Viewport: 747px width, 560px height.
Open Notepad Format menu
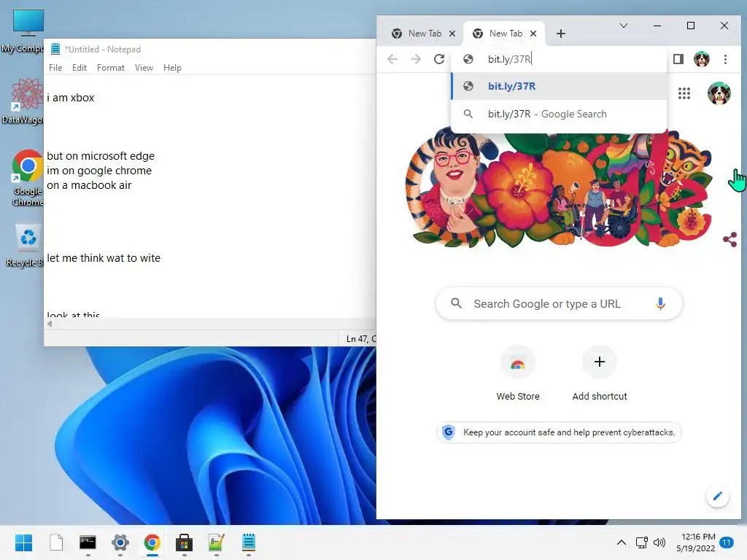pyautogui.click(x=111, y=68)
